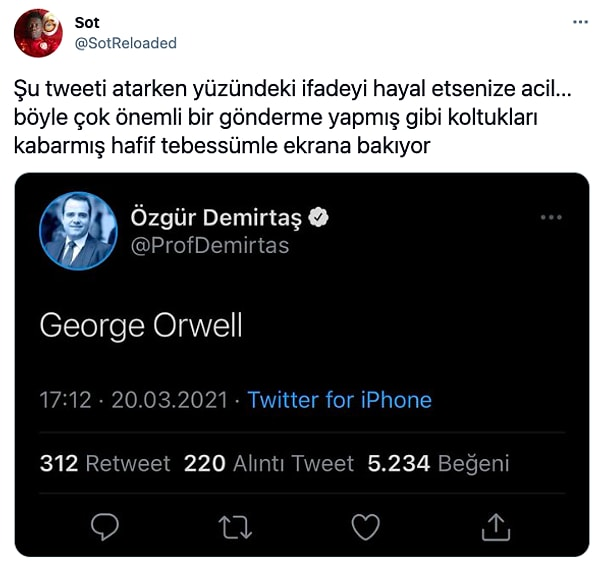Open the Sot display name link
Viewport: 600px width, 564px height.
point(87,22)
